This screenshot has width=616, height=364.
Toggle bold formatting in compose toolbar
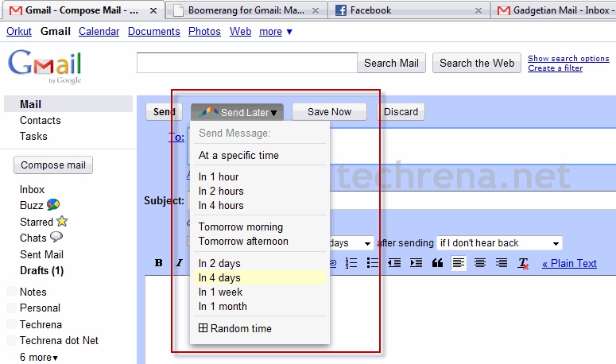(159, 263)
